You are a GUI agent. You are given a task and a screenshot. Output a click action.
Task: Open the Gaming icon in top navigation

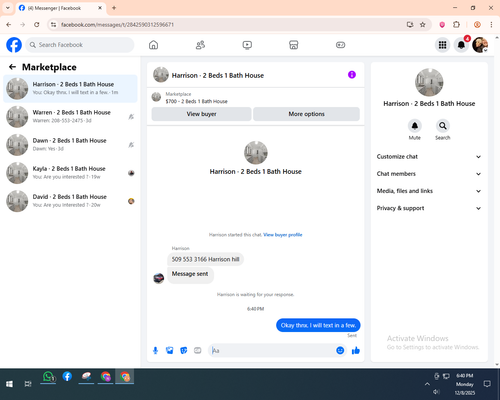click(340, 45)
